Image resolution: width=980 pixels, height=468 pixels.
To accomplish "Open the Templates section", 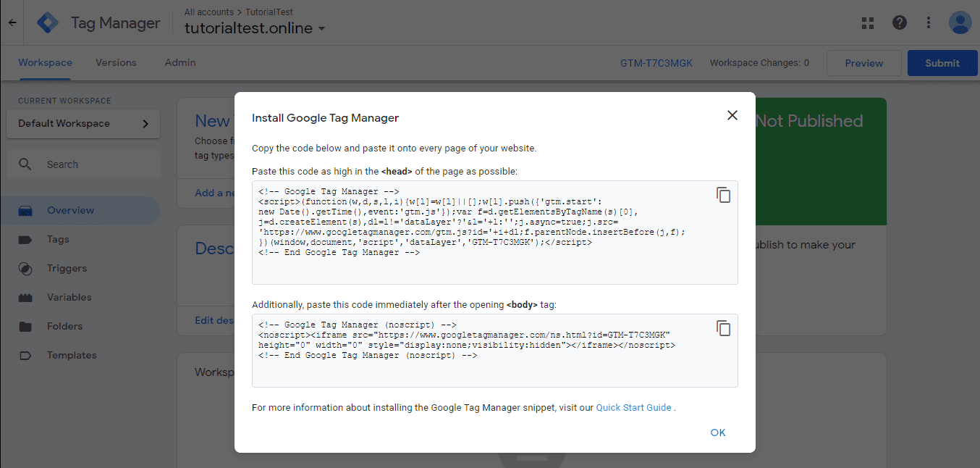I will 72,355.
